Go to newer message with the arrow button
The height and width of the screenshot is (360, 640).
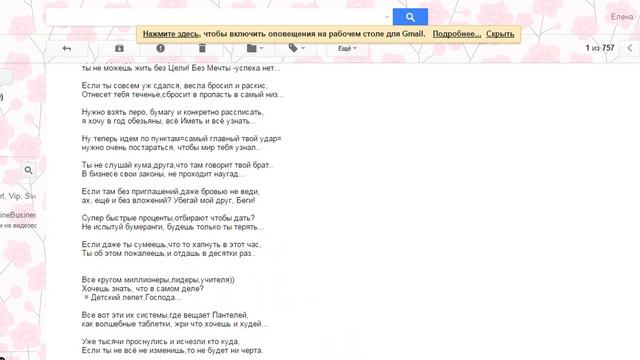[x=630, y=48]
